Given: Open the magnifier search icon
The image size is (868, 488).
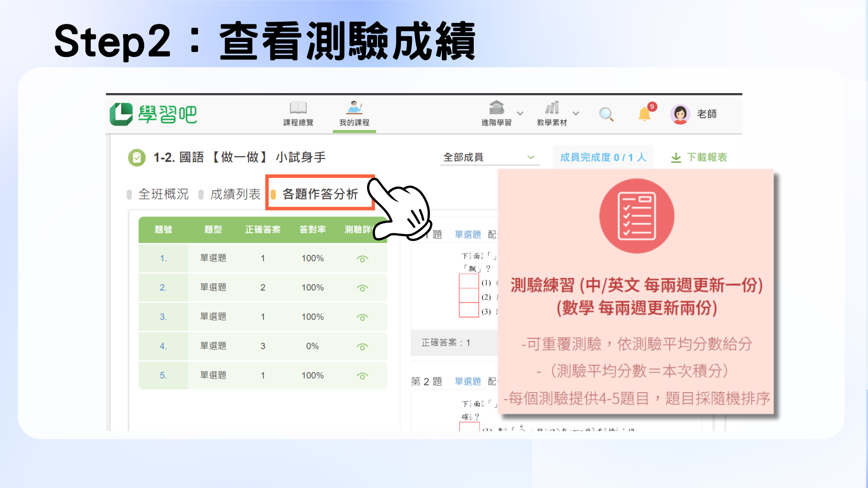Looking at the screenshot, I should click(x=606, y=114).
